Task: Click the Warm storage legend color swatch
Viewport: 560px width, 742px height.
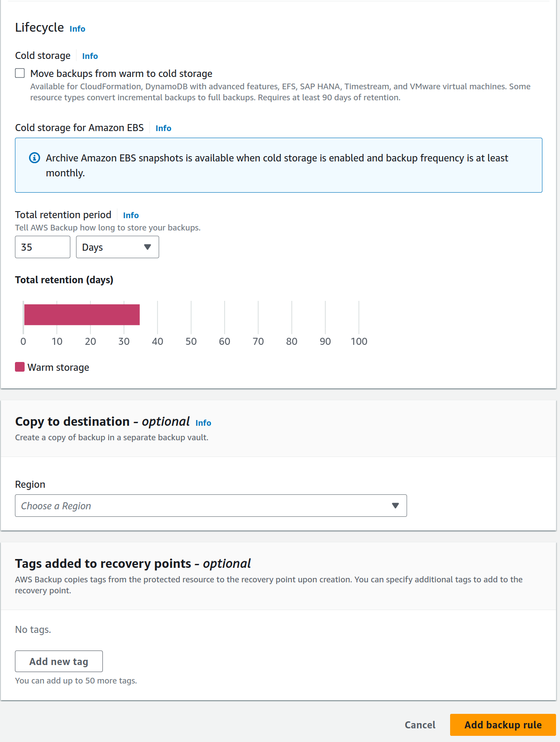Action: tap(20, 367)
